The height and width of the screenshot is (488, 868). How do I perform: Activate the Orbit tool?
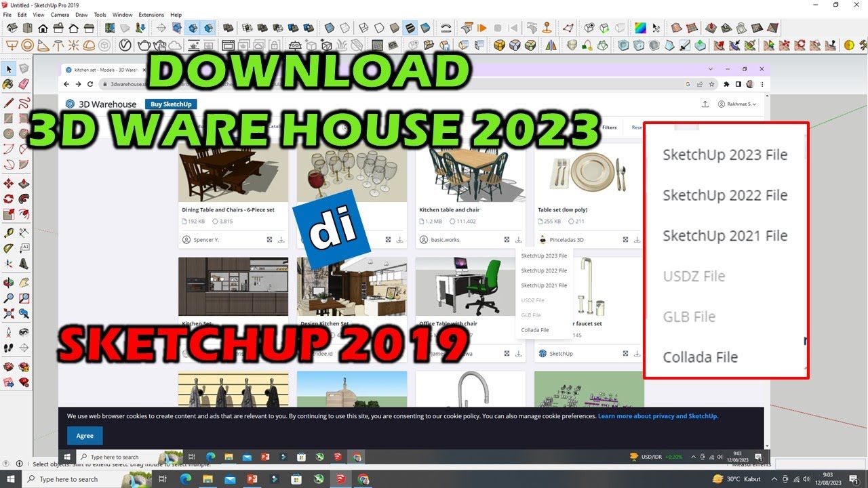(9, 283)
